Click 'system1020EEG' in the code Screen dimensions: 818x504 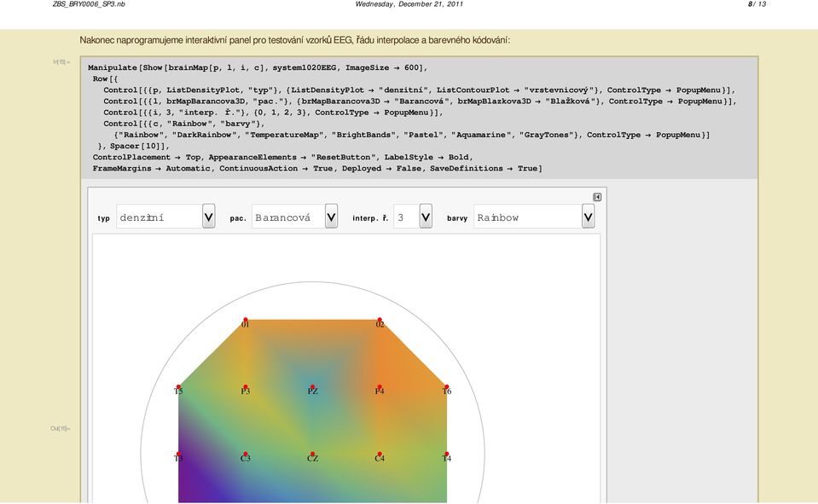tap(305, 68)
